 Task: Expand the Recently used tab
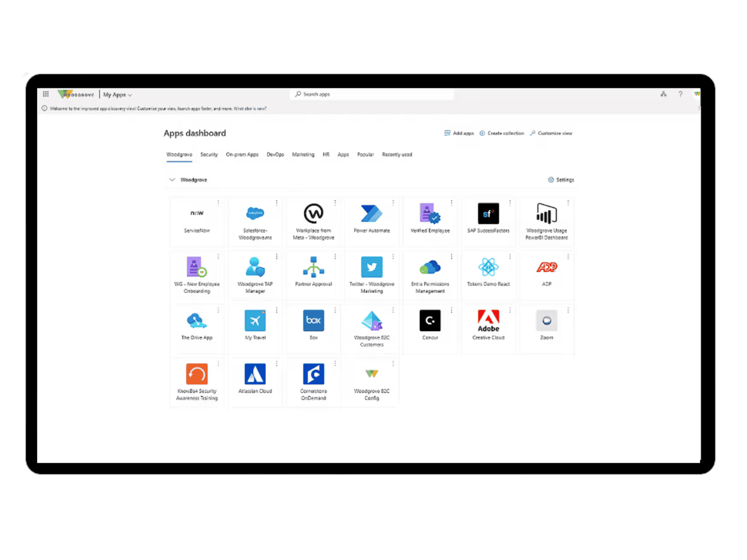(x=396, y=154)
